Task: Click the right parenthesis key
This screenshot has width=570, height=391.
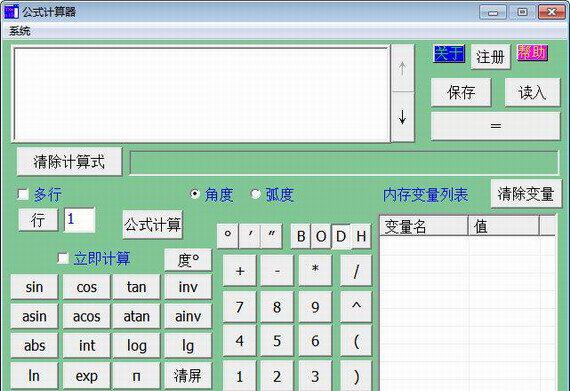Action: coord(356,376)
